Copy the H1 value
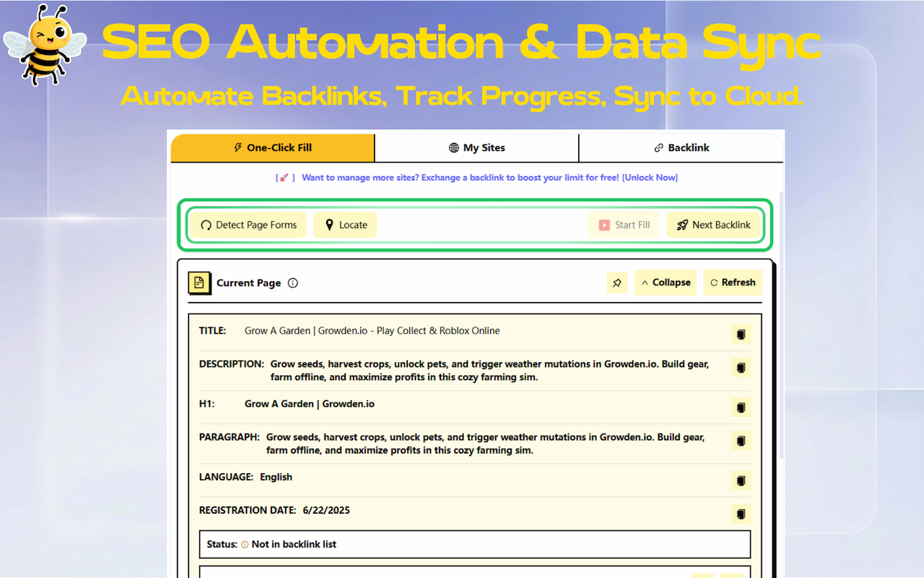This screenshot has width=924, height=578. [x=741, y=407]
